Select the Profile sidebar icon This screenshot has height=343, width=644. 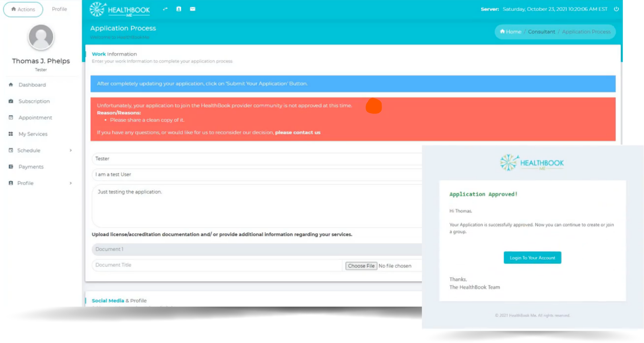click(11, 183)
